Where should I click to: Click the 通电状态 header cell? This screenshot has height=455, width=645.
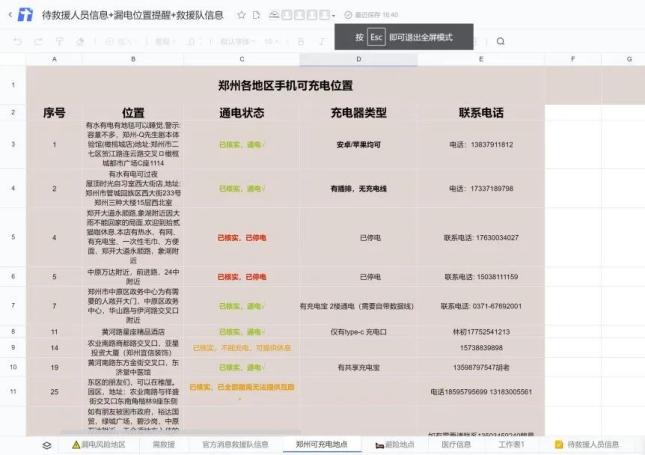point(241,113)
